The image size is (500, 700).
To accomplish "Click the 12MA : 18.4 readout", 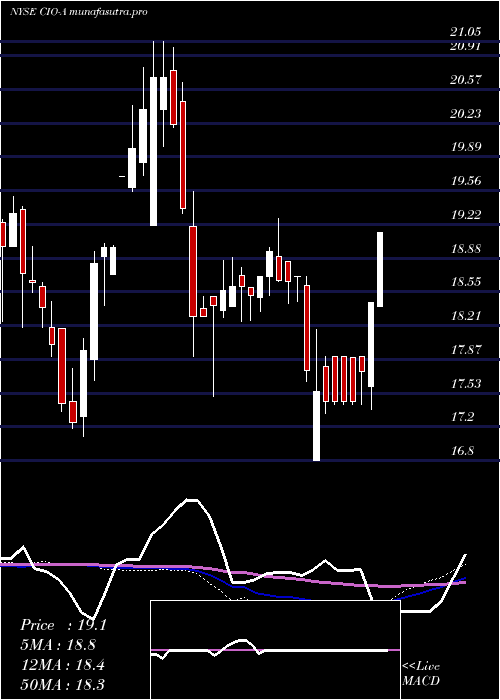I will coord(62,665).
